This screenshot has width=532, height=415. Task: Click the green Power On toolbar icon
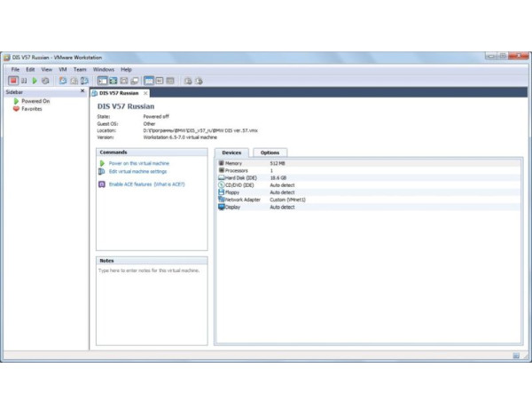(35, 81)
